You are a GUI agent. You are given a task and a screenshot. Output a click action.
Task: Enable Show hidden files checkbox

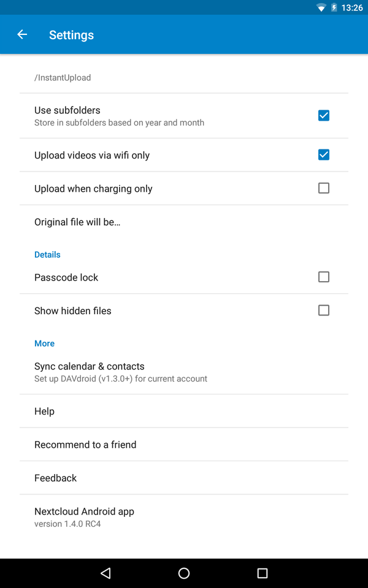[x=324, y=311]
